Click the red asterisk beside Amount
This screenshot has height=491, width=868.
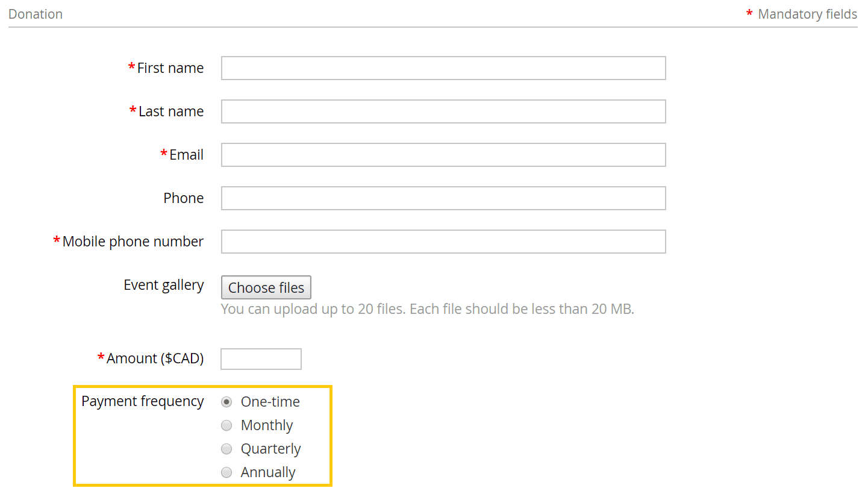(x=100, y=357)
